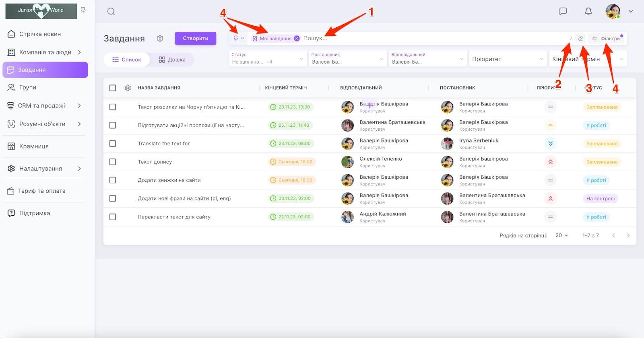
Task: Click the settings gear next to Завдання title
Action: coord(160,38)
